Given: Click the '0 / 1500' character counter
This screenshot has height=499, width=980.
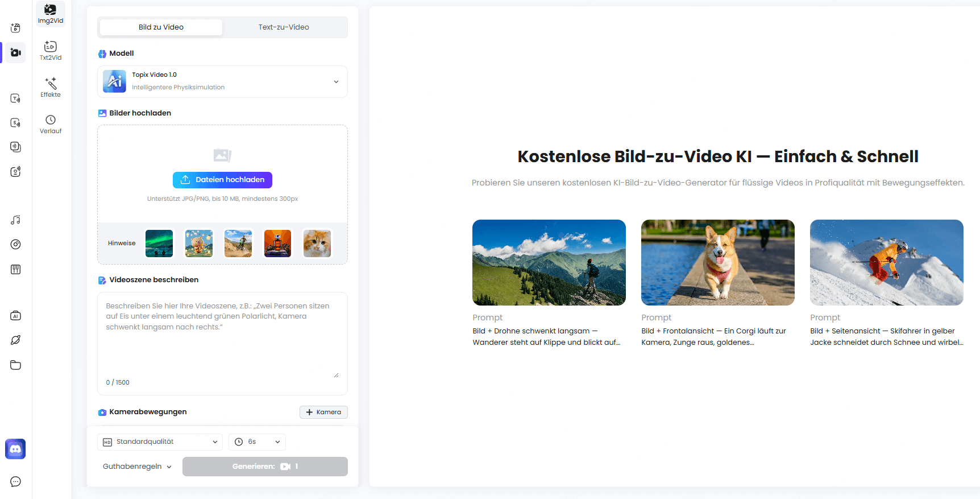Looking at the screenshot, I should [118, 382].
